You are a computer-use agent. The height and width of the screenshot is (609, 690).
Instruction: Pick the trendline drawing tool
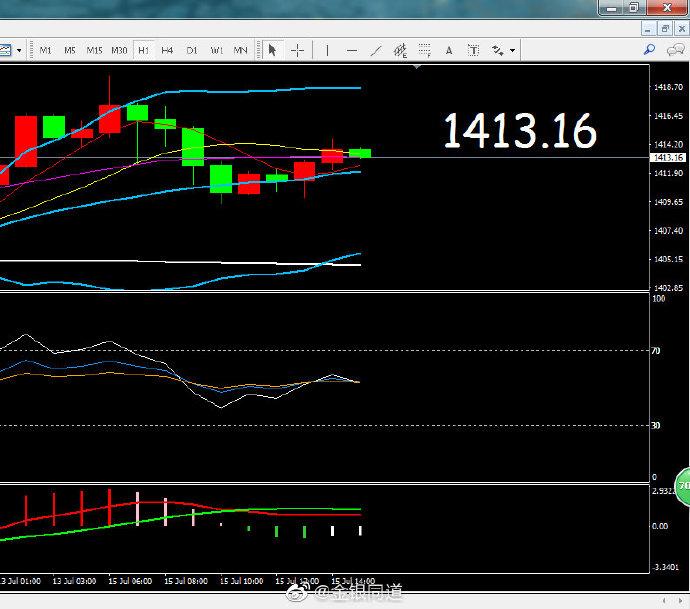point(376,51)
